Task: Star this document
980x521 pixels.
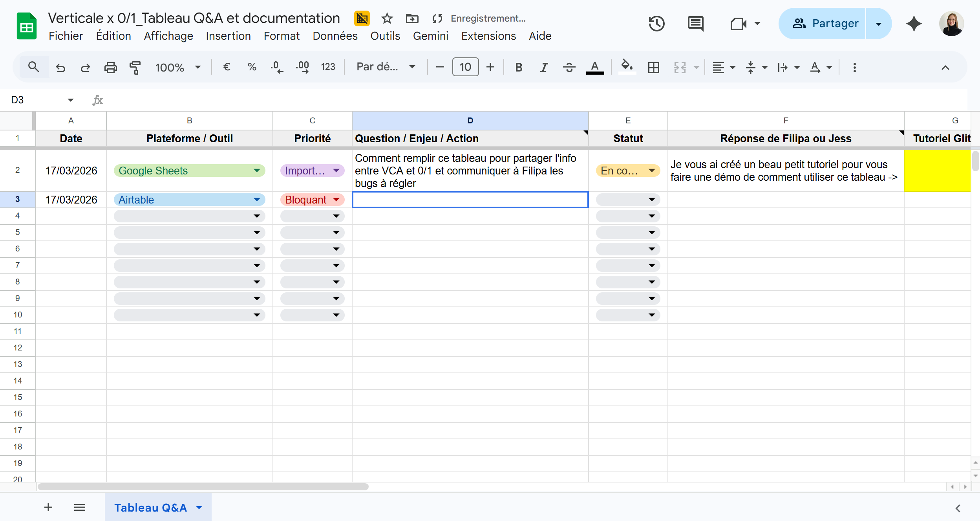Action: point(387,18)
